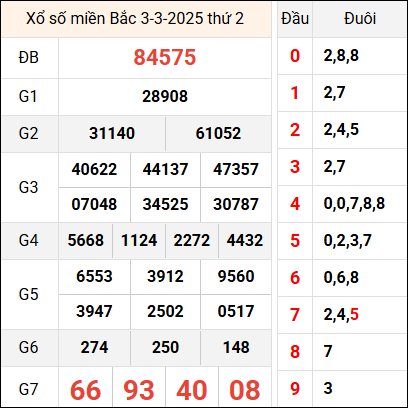The width and height of the screenshot is (408, 408).
Task: Select head digit 4 in the Đầu column
Action: [295, 204]
